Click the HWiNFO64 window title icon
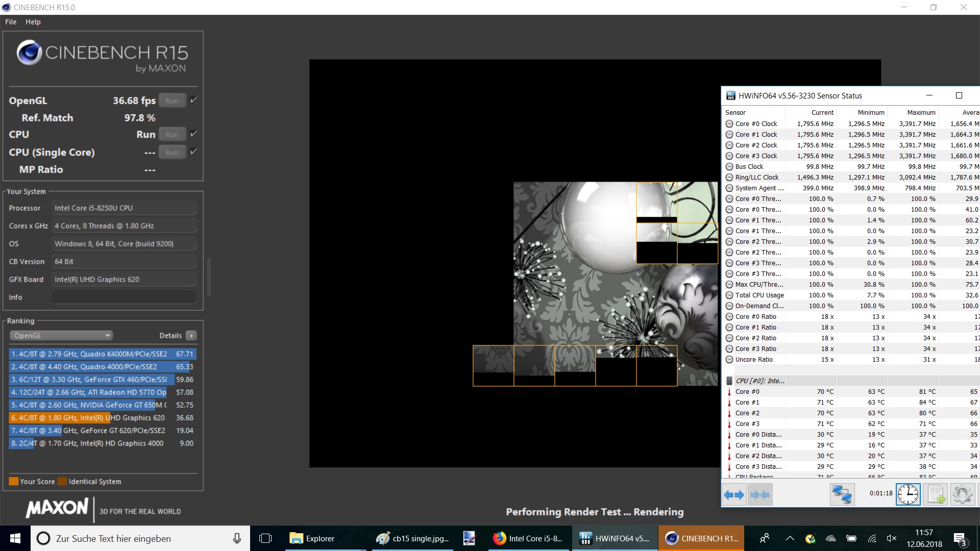The image size is (980, 551). [x=731, y=95]
